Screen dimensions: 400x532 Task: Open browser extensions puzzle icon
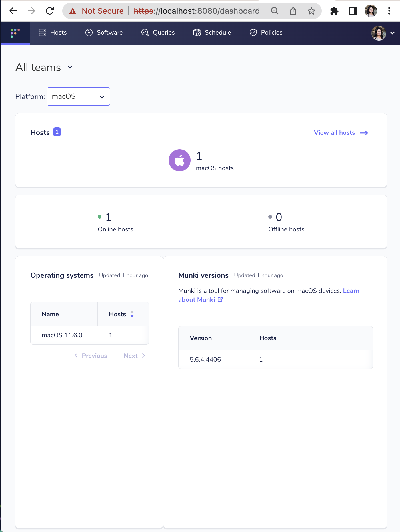[x=334, y=11]
